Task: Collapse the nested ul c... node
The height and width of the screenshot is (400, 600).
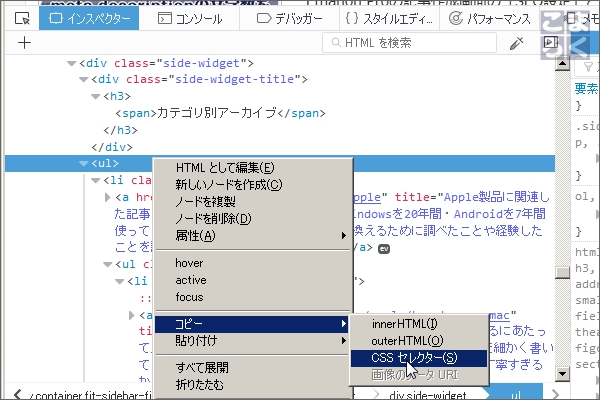Action: (x=108, y=264)
